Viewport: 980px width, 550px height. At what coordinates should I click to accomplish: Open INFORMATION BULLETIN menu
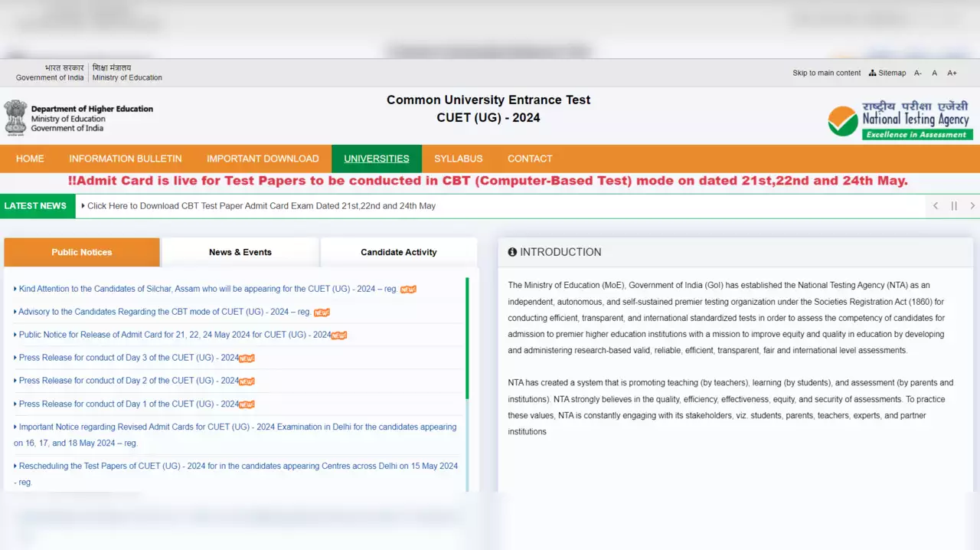[x=126, y=159]
